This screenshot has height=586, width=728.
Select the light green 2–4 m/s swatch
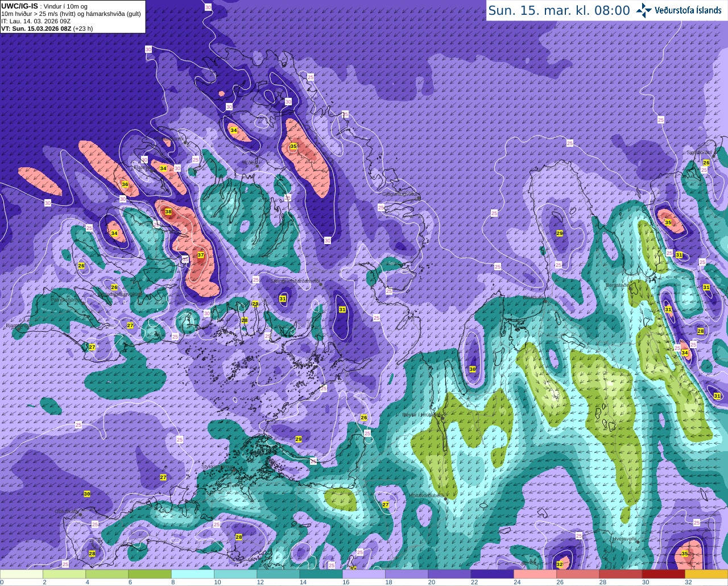click(x=64, y=574)
